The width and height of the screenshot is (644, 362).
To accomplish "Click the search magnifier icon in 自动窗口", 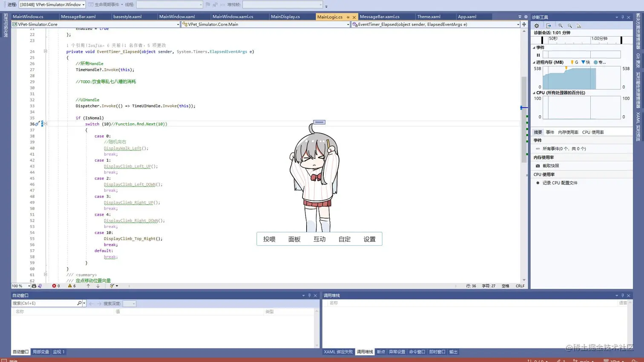I will tap(79, 303).
